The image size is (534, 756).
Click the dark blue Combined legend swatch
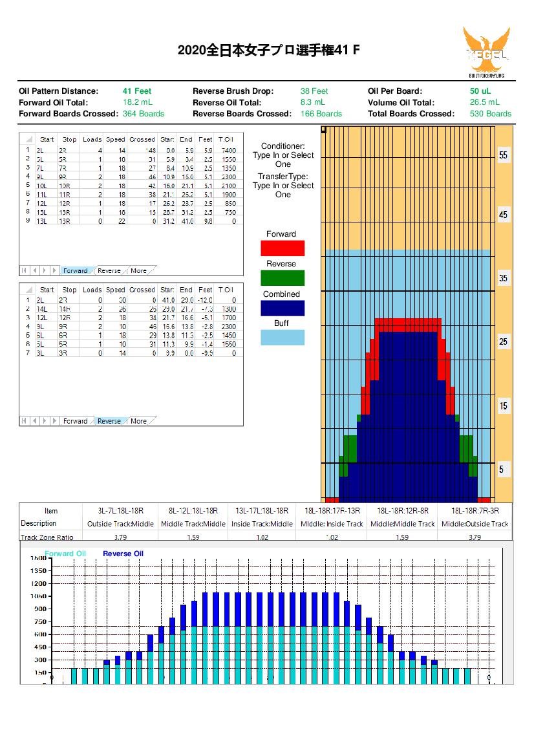[283, 308]
